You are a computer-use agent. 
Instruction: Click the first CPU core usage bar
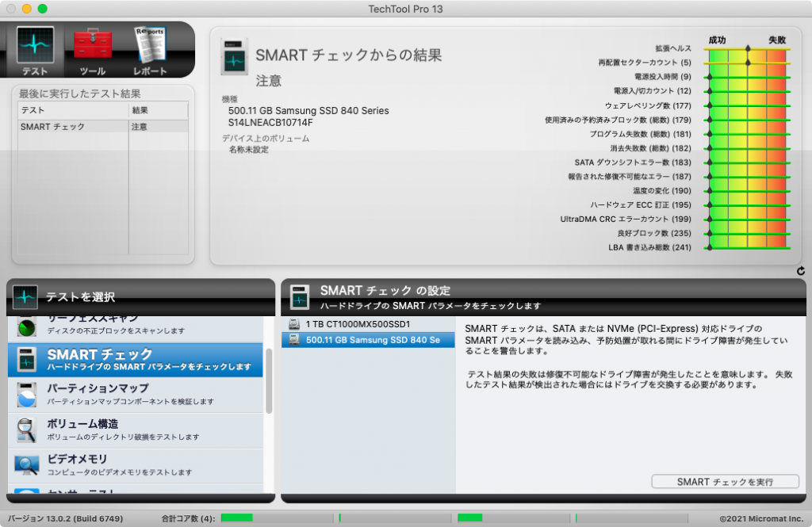point(276,518)
